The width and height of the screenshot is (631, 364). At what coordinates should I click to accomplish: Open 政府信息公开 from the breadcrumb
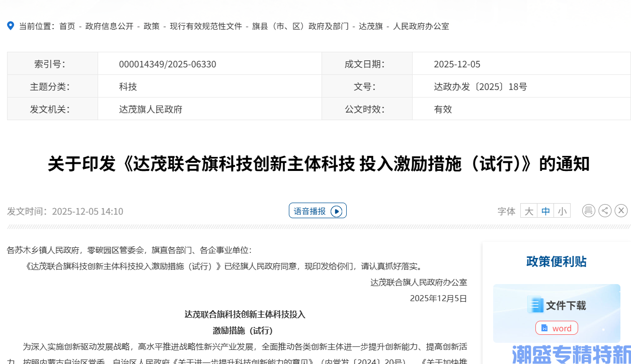point(109,26)
